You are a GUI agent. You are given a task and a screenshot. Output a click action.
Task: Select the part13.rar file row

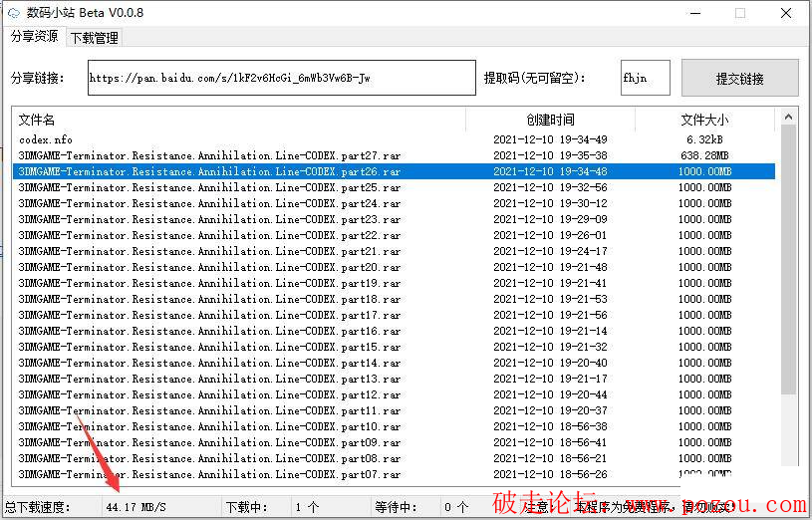pos(395,379)
